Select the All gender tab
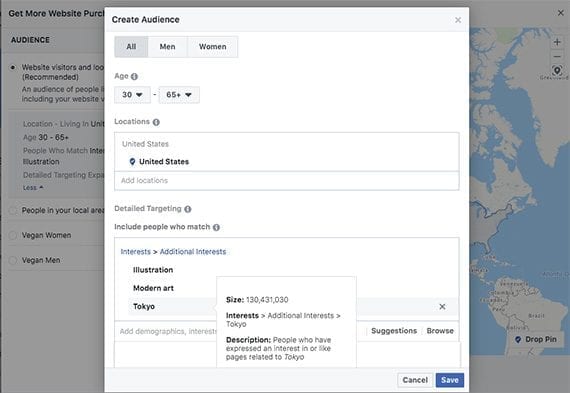This screenshot has width=570, height=393. point(131,47)
